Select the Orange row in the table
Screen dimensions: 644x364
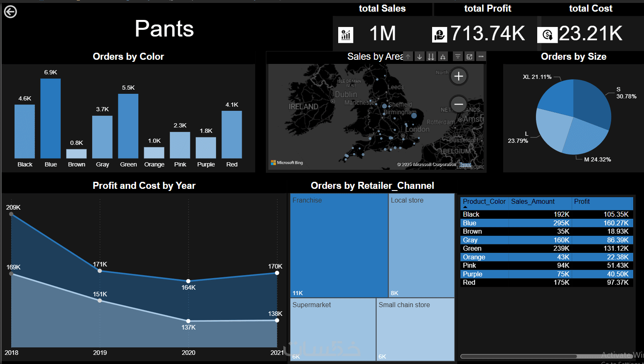tap(546, 257)
